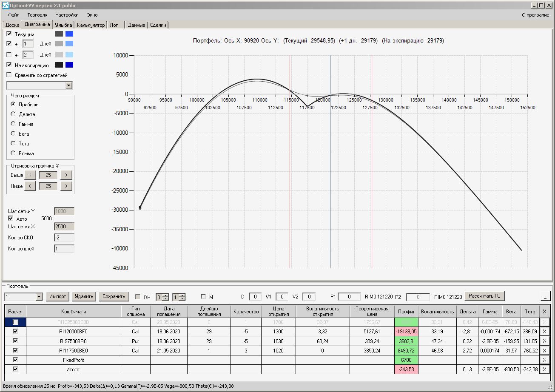Collapse portfolio panel with underscore button

pos(545,296)
